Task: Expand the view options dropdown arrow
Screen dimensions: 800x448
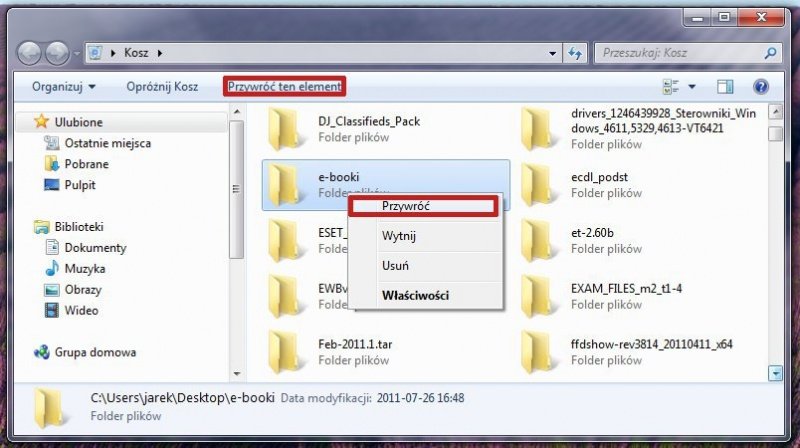Action: pos(692,87)
